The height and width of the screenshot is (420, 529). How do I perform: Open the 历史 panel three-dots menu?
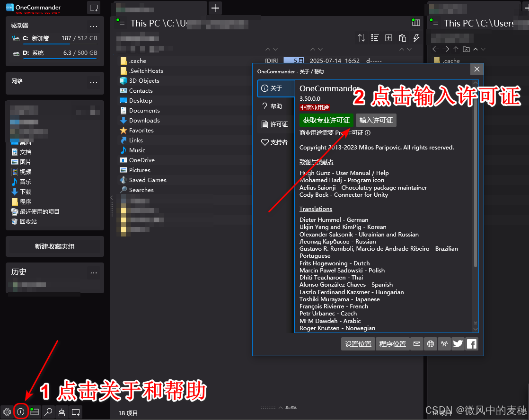[x=94, y=272]
